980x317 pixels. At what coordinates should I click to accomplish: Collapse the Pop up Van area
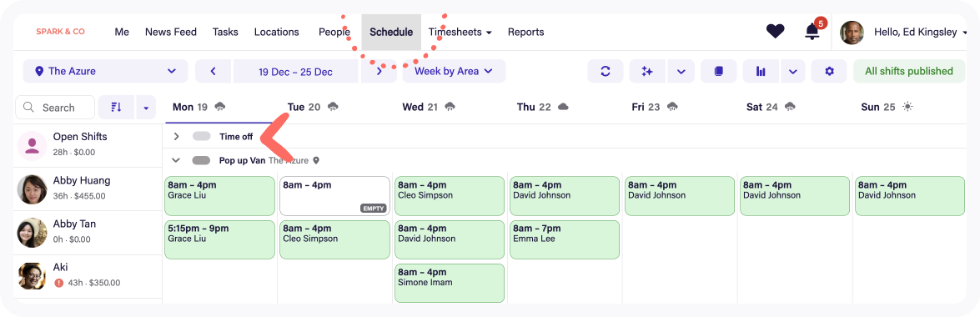(x=176, y=161)
